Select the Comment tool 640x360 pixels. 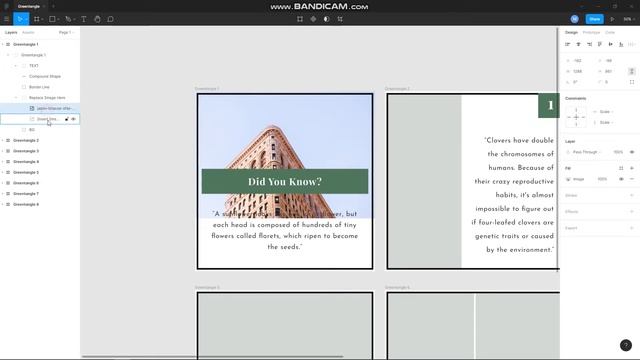[x=111, y=19]
